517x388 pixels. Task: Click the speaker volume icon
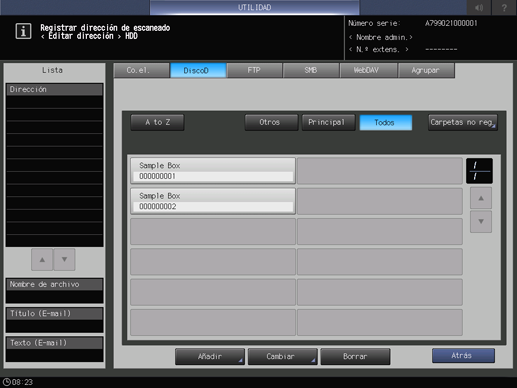[x=479, y=7]
